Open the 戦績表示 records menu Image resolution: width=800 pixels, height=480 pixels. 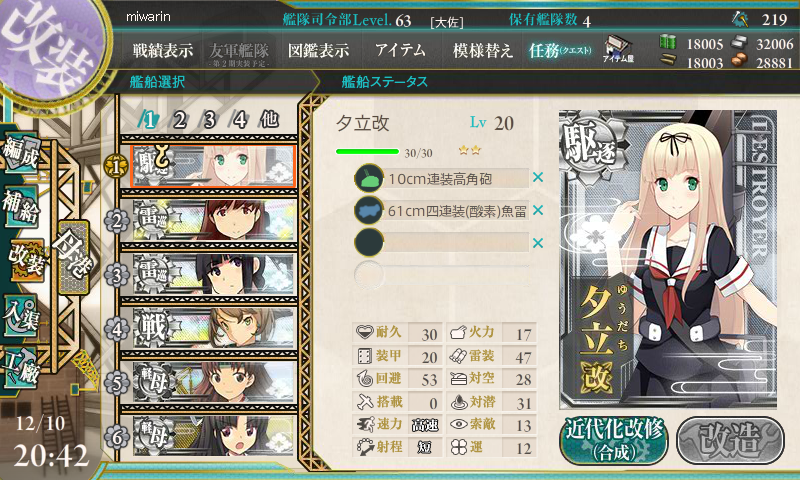coord(163,50)
